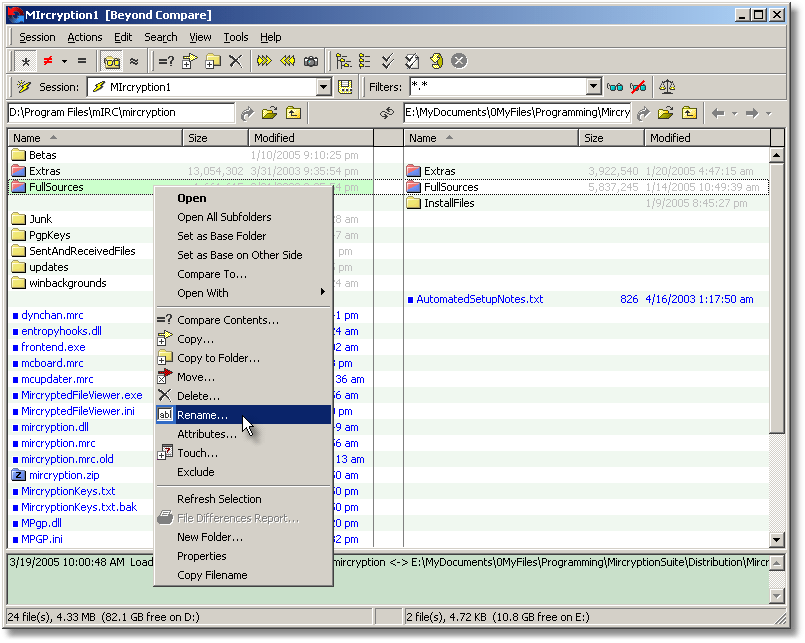The image size is (805, 643).
Task: Open the Session combo box dropdown
Action: pyautogui.click(x=323, y=87)
